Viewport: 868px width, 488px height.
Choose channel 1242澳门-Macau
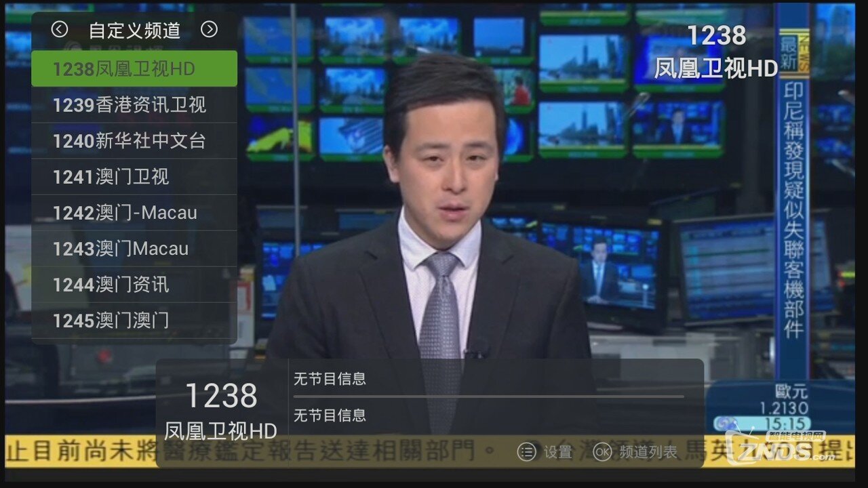(134, 212)
